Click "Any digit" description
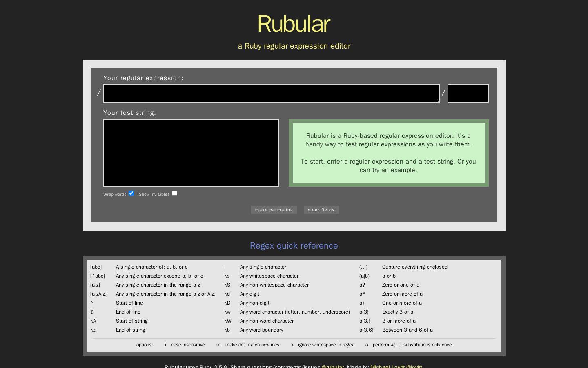 click(249, 294)
